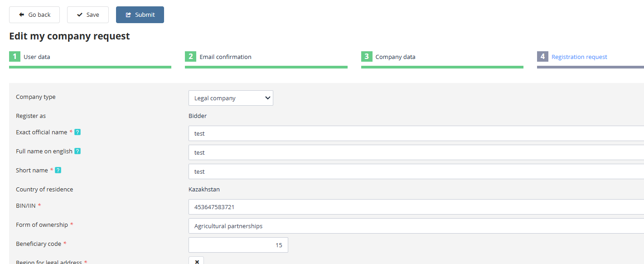Select step 4 Registration request

coord(579,57)
